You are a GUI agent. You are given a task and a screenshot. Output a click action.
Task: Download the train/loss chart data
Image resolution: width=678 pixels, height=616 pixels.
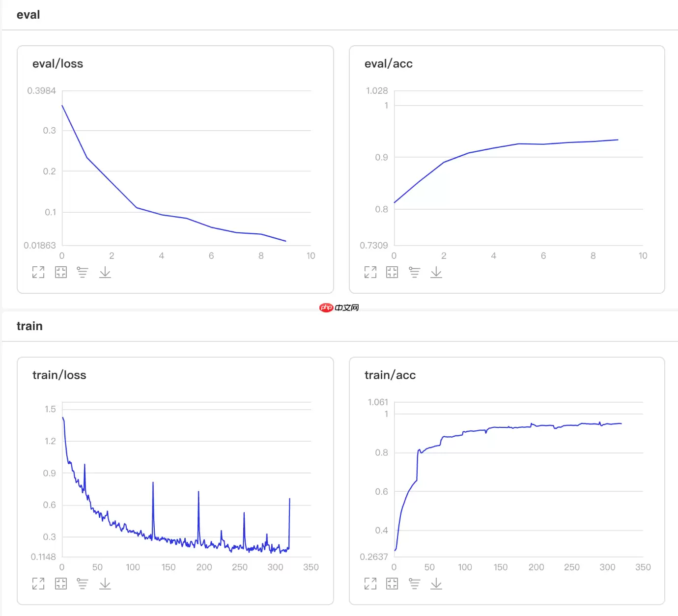coord(105,584)
